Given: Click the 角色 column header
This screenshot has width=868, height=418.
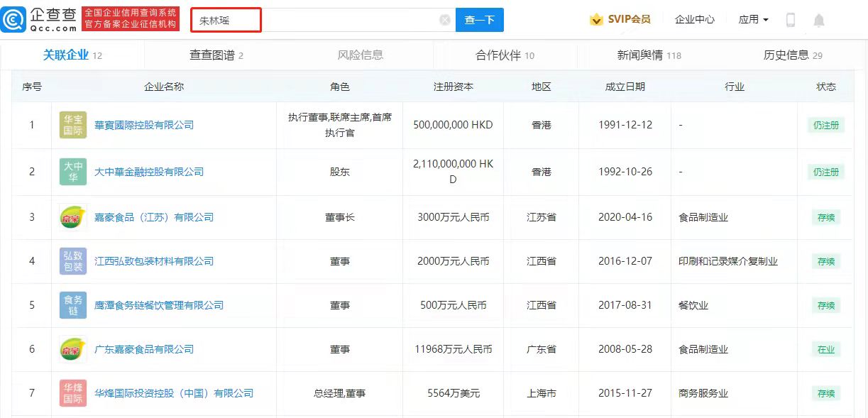Looking at the screenshot, I should 340,87.
